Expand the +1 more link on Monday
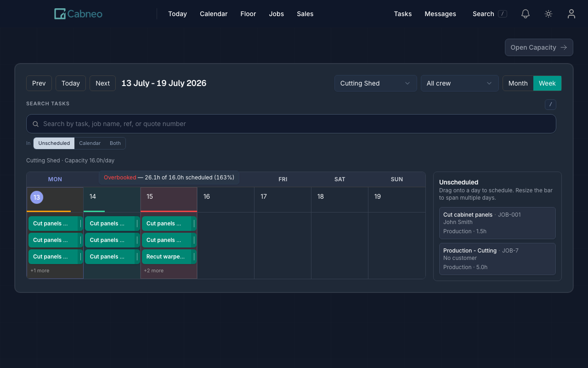The height and width of the screenshot is (368, 588). pos(40,270)
